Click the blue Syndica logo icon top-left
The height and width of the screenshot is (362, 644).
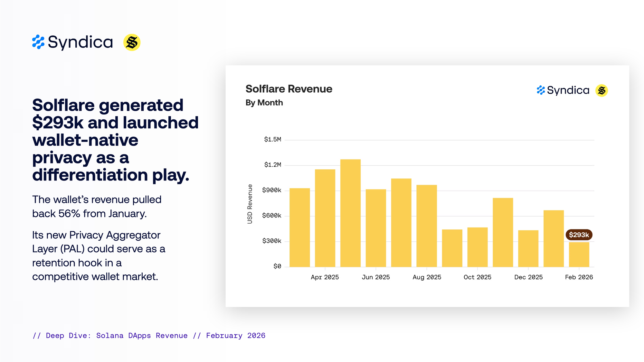38,42
